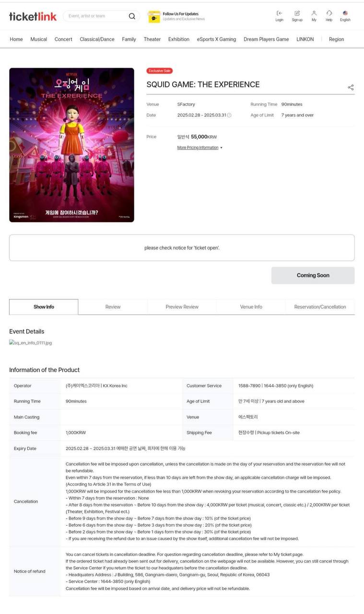Screen dimensions: 364x614
Task: Click the Coming Soon button
Action: point(313,275)
